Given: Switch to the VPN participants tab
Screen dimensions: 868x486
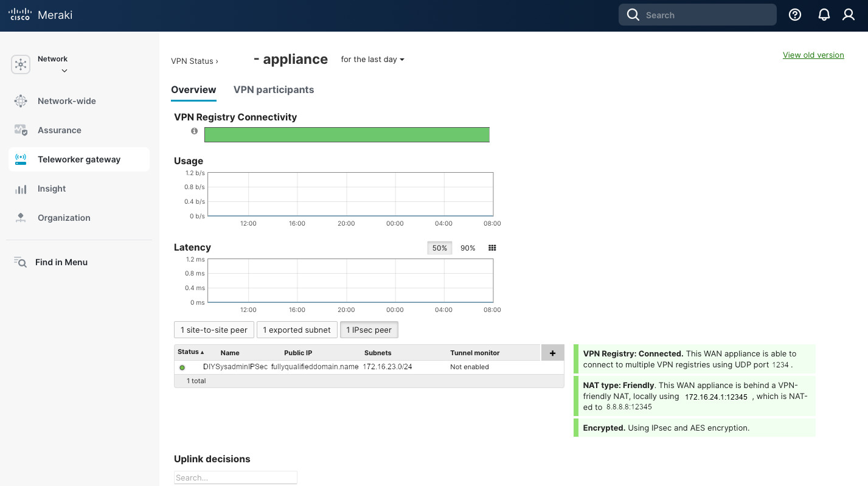Looking at the screenshot, I should [274, 89].
